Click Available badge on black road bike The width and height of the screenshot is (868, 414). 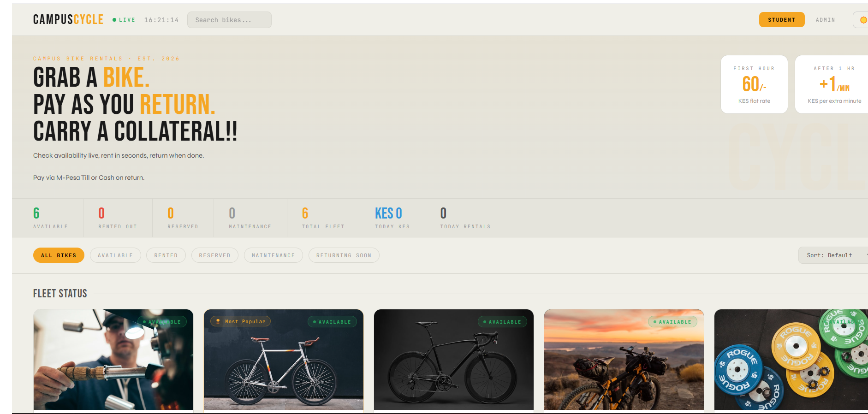coord(502,322)
